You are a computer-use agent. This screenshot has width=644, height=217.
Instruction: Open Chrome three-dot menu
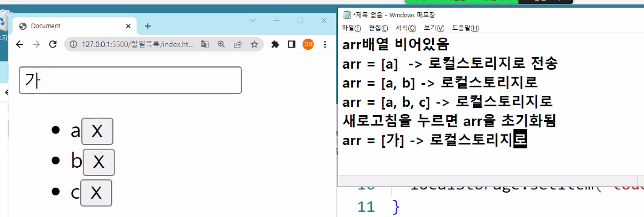325,44
